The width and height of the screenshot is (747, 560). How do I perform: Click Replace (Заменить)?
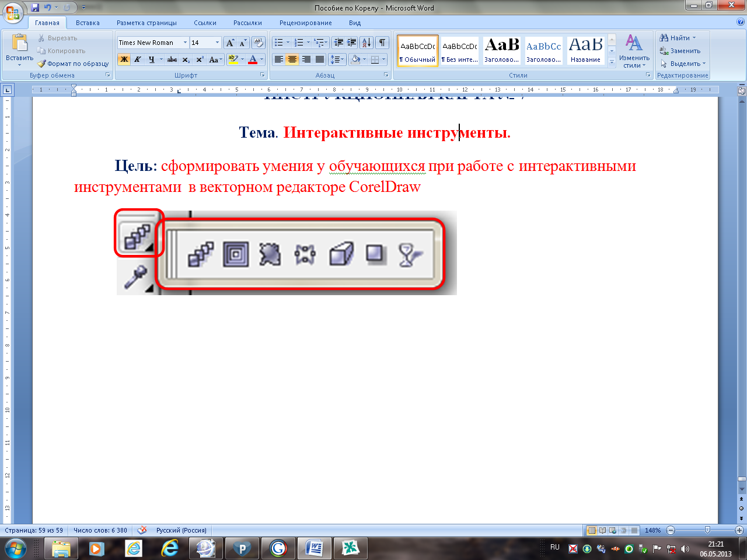point(680,51)
